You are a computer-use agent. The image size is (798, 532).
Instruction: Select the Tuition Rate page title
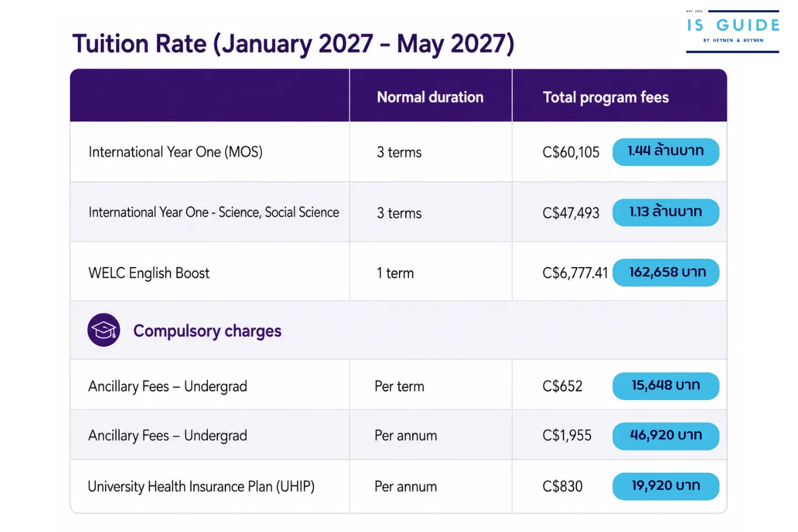[293, 44]
